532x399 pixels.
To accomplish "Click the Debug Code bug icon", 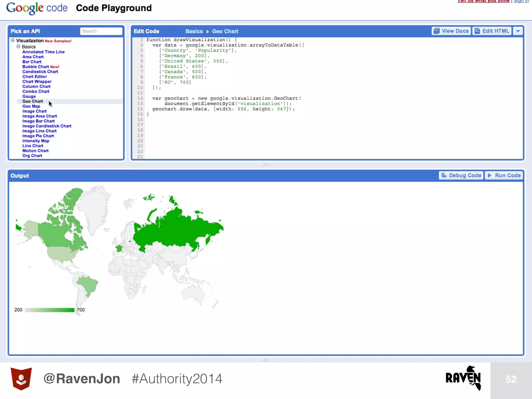I will (444, 175).
